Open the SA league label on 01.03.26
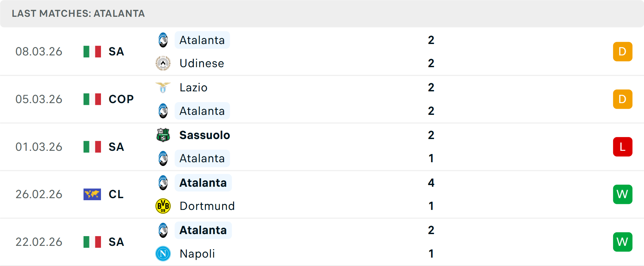Image resolution: width=644 pixels, height=266 pixels. pos(116,147)
